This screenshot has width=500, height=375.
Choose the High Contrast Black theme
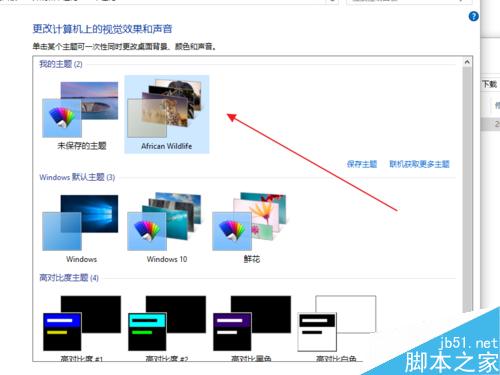(x=252, y=323)
